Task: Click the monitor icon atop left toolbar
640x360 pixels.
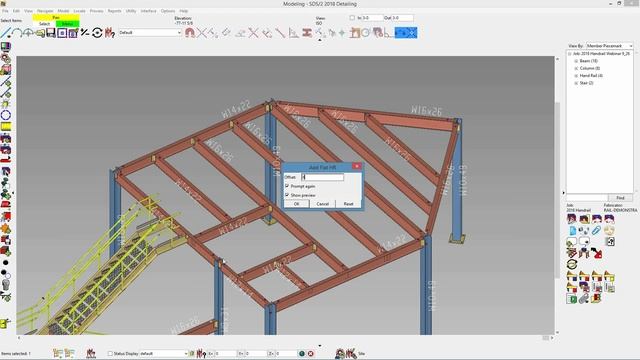Action: pos(6,47)
